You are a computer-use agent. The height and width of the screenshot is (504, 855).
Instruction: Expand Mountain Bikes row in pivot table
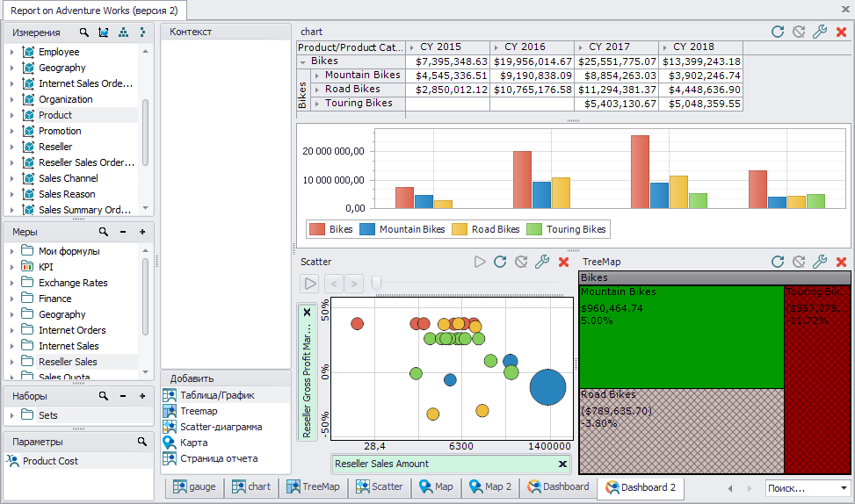coord(317,76)
